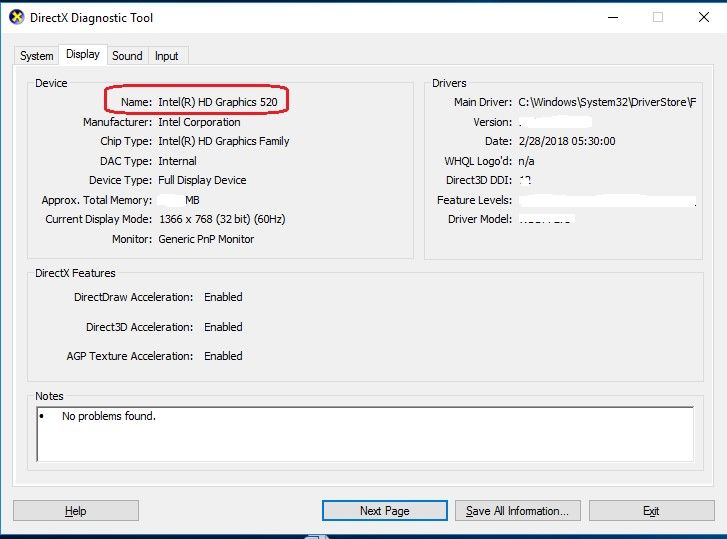Minimize the DirectX Diagnostic Tool window
Image resolution: width=727 pixels, height=539 pixels.
click(x=613, y=18)
